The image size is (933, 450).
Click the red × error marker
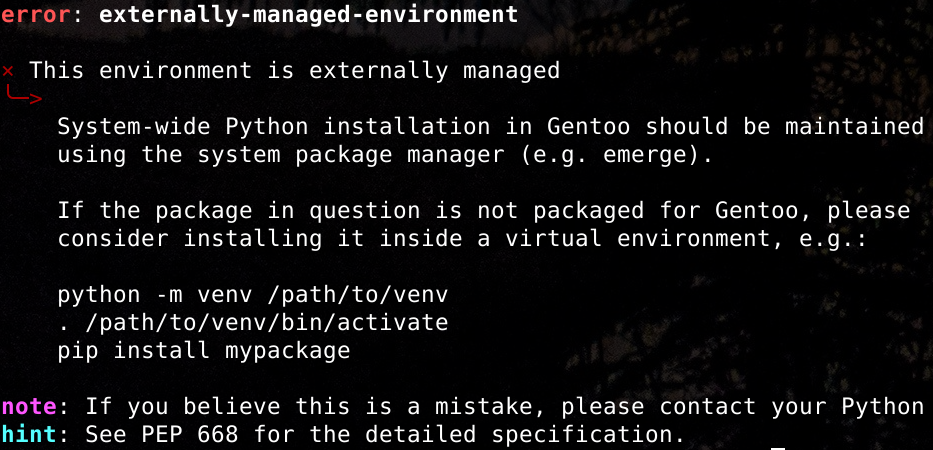[x=8, y=71]
